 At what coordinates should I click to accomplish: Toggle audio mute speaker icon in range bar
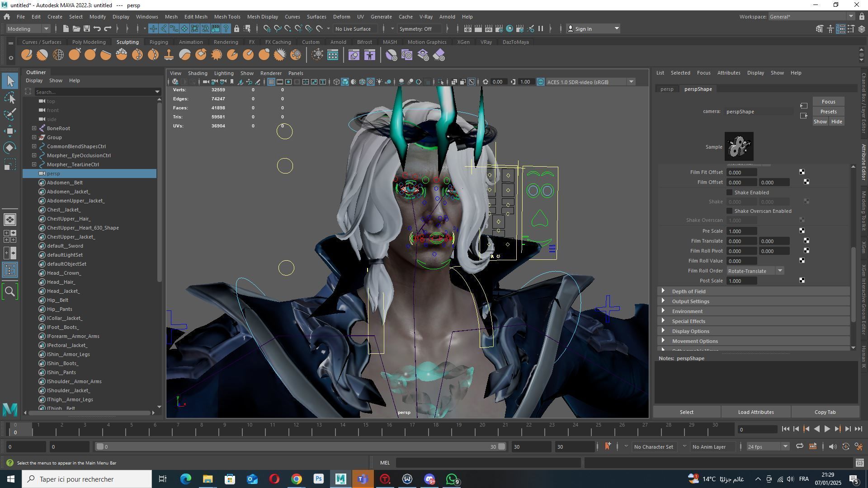point(833,446)
